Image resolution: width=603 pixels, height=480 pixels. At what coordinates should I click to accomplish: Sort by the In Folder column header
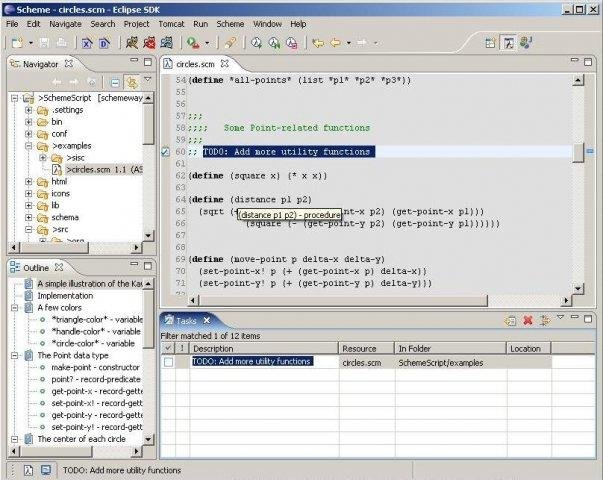tap(450, 348)
